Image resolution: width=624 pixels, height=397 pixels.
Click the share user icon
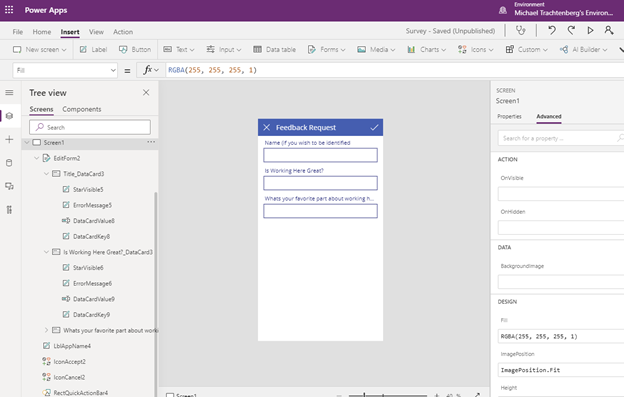[609, 30]
